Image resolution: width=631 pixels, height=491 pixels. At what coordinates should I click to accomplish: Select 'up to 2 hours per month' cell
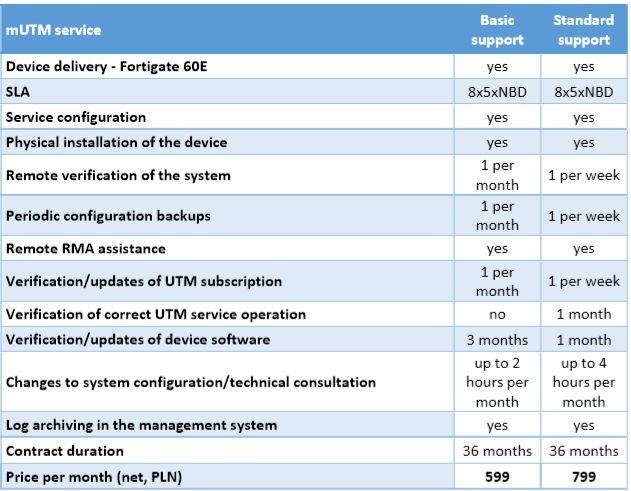[x=497, y=382]
